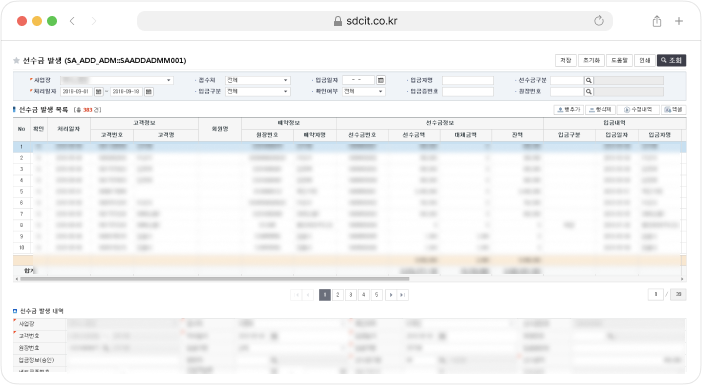The image size is (702, 385).
Task: Click the 인쇄 print button
Action: coord(645,60)
